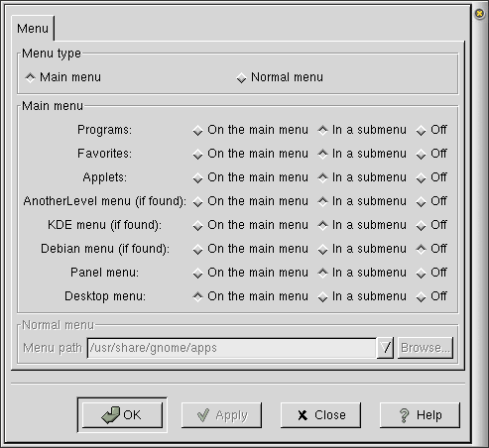The width and height of the screenshot is (489, 448).
Task: Switch to the Menu tab
Action: click(x=33, y=29)
